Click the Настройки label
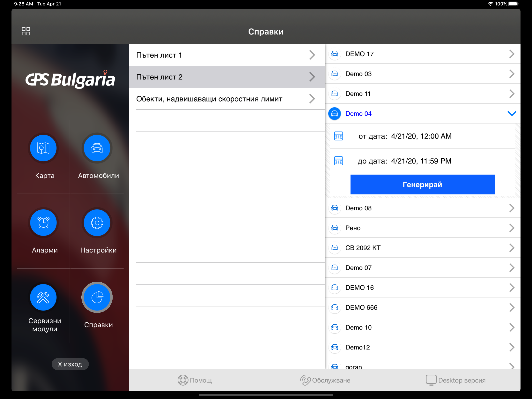This screenshot has width=532, height=399. 98,250
